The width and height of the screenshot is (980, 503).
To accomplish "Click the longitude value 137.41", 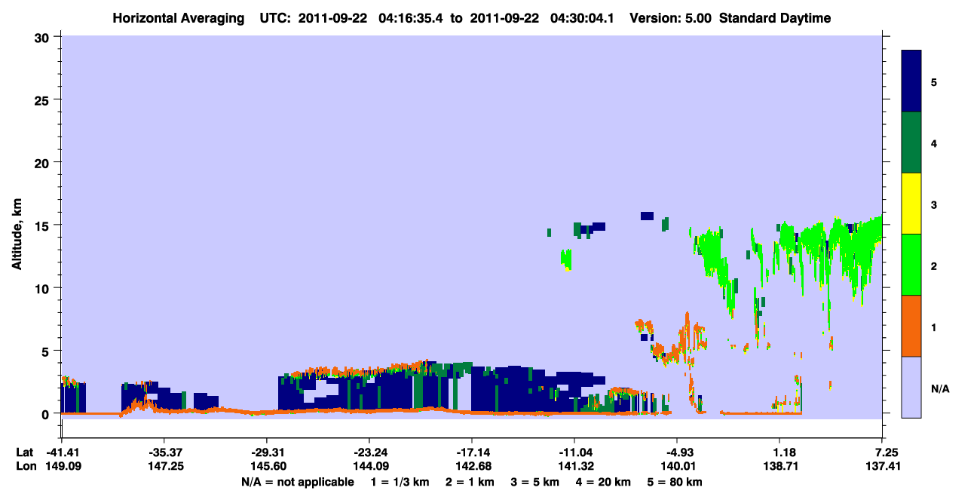I will tap(882, 467).
